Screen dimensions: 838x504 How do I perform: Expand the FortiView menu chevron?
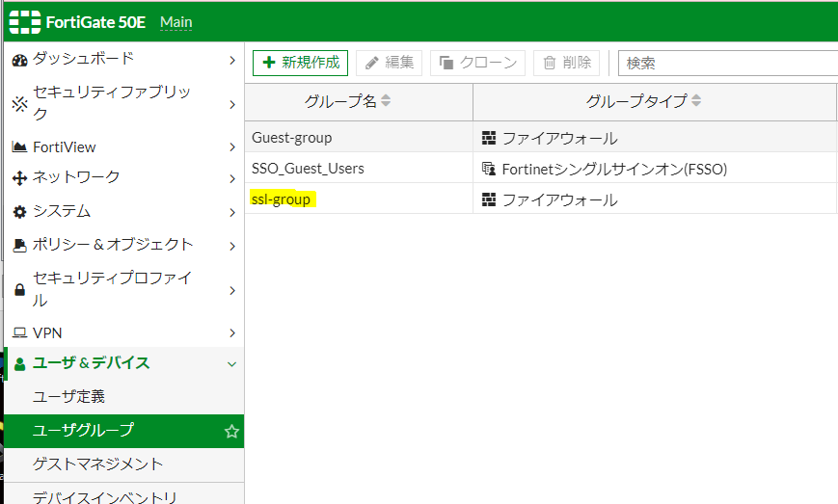pos(232,146)
